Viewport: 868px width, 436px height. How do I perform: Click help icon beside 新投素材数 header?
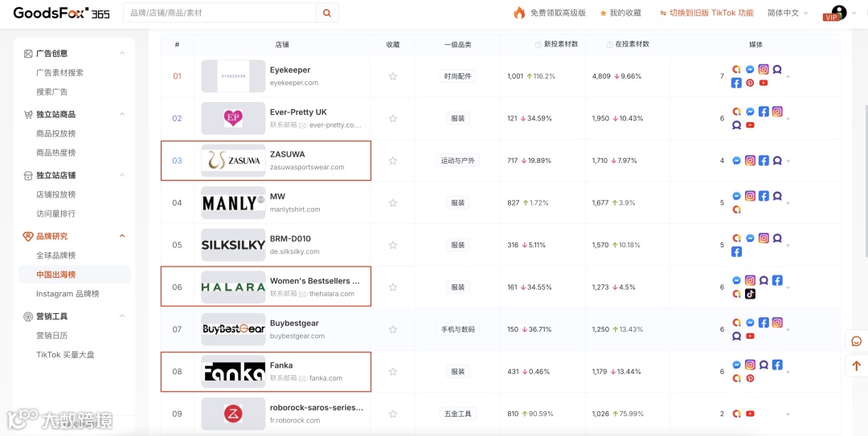[538, 45]
